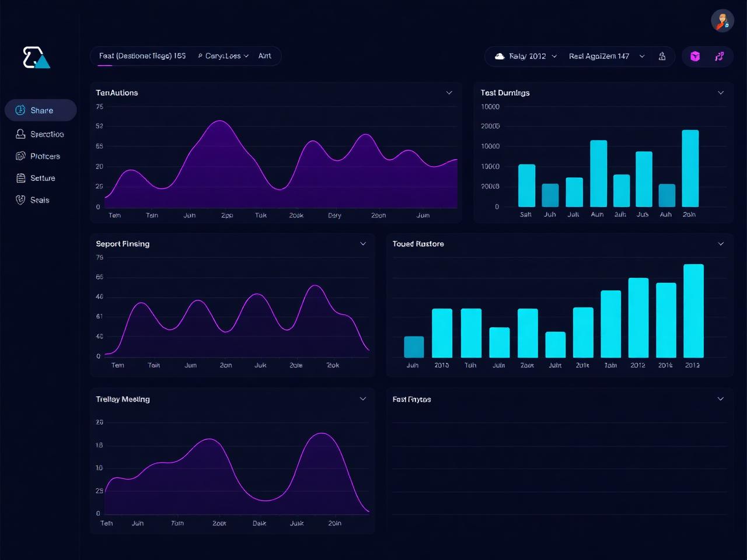Open the user avatar profile
Viewport: 747px width, 560px height.
tap(722, 20)
